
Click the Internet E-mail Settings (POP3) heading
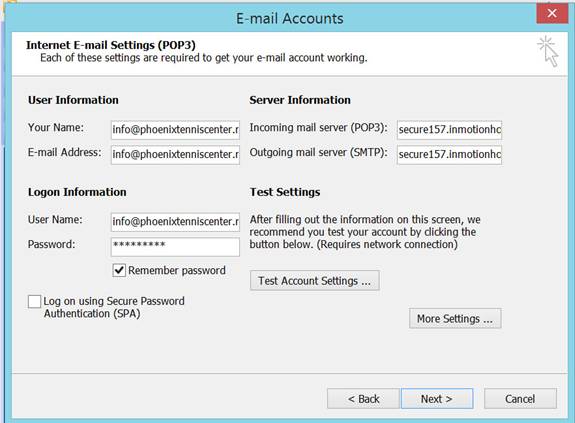[x=111, y=45]
